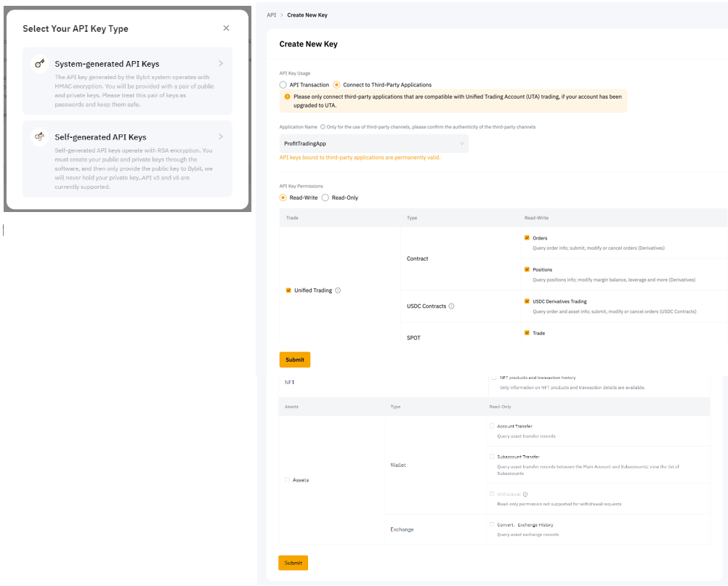728x586 pixels.
Task: Click the Self-generated API Keys icon
Action: [x=39, y=137]
